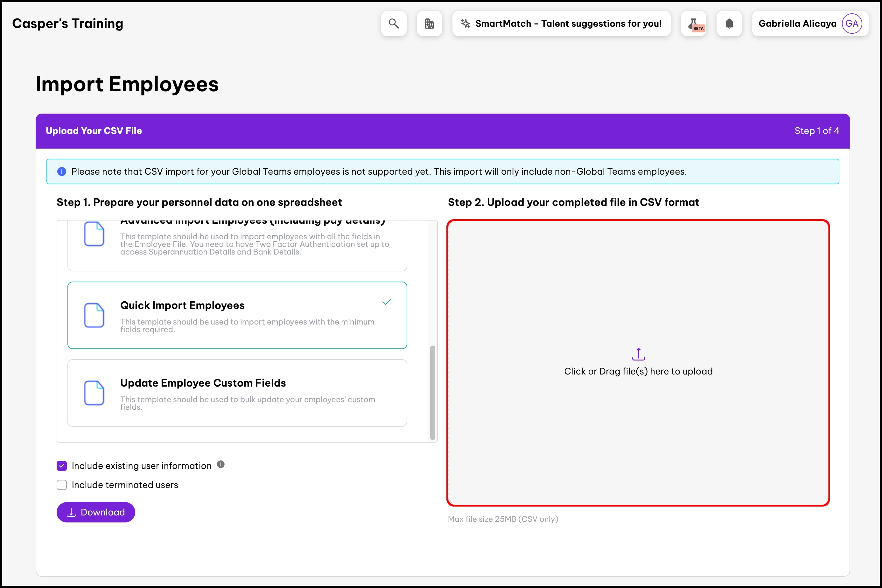Select Quick Import Employees template card
The height and width of the screenshot is (588, 882).
point(237,315)
